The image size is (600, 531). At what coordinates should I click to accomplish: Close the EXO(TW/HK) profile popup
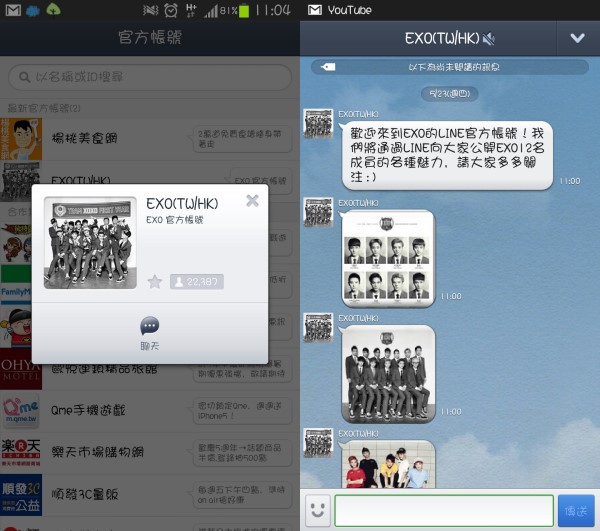[x=252, y=200]
